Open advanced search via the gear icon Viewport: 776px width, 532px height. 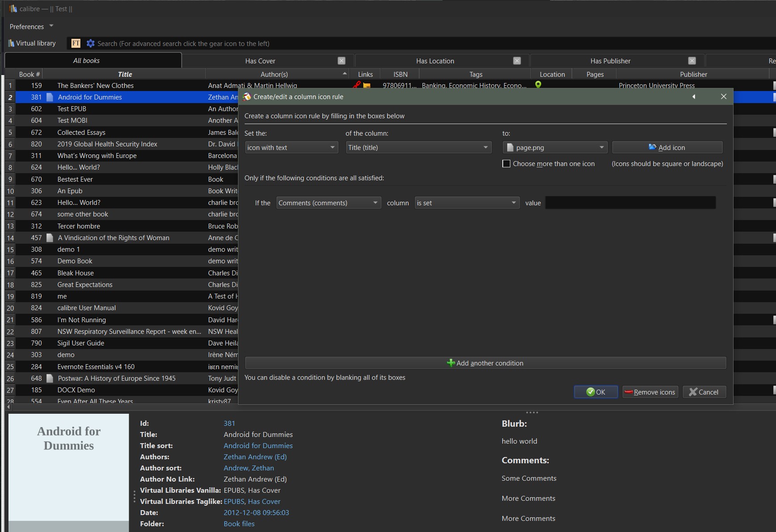pos(91,43)
